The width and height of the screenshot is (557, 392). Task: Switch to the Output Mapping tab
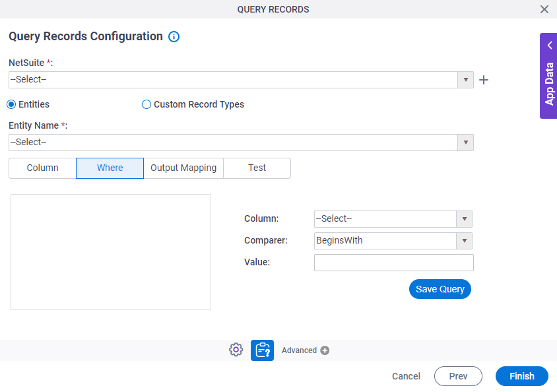coord(183,168)
